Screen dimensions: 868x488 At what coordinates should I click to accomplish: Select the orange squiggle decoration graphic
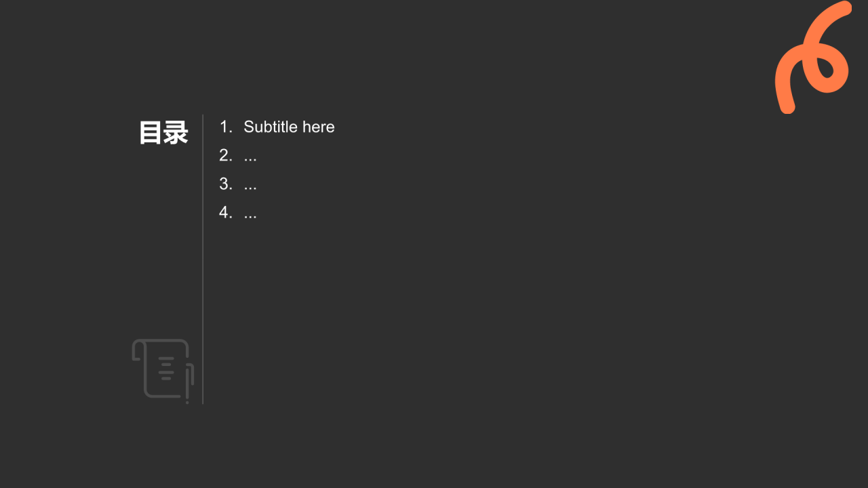pos(813,57)
